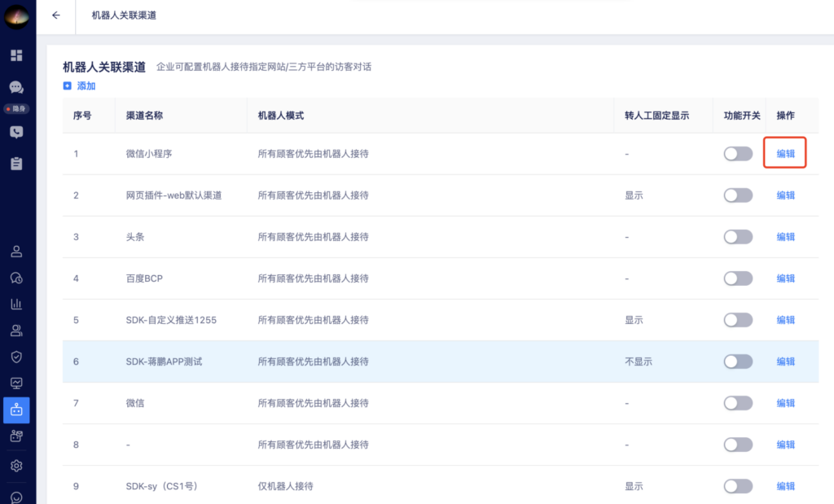Click the 仅机器人接待 mode cell

pos(286,486)
